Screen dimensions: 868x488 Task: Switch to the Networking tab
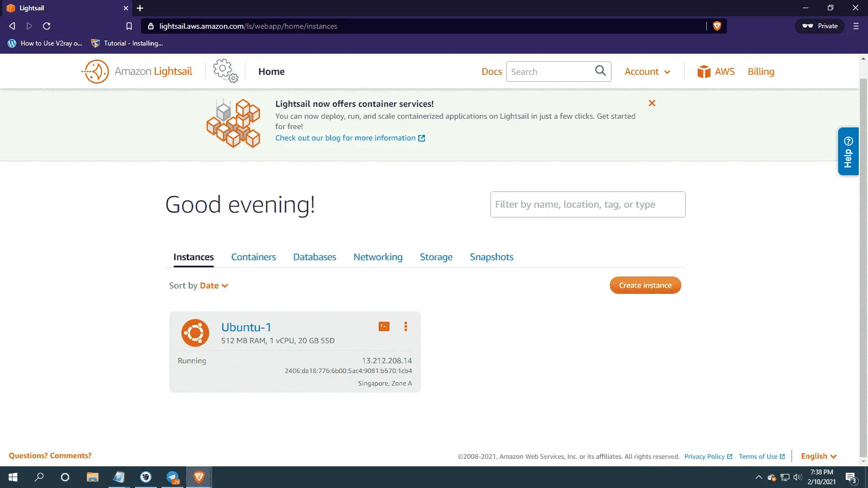coord(378,257)
